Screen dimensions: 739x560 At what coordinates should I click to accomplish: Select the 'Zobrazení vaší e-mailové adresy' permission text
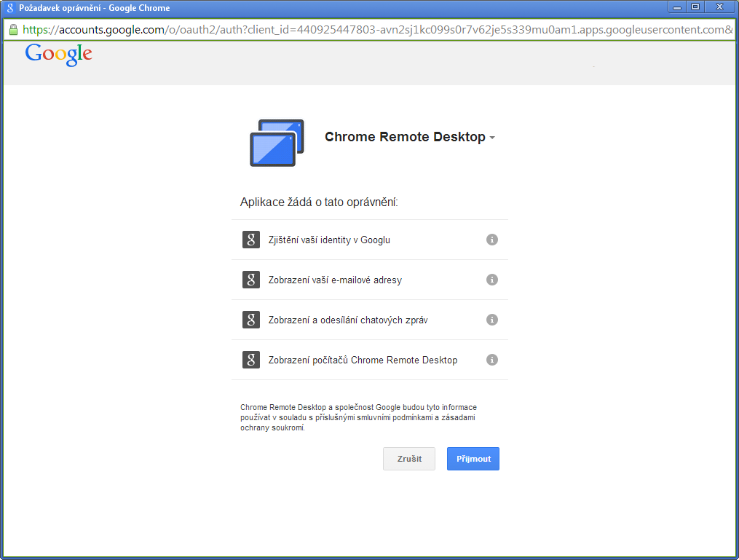click(335, 280)
